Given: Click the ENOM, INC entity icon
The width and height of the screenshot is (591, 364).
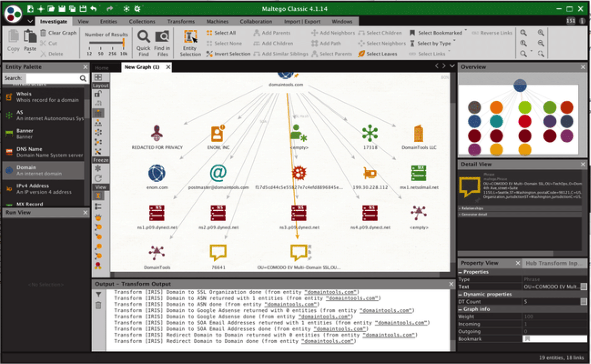Looking at the screenshot, I should [218, 133].
